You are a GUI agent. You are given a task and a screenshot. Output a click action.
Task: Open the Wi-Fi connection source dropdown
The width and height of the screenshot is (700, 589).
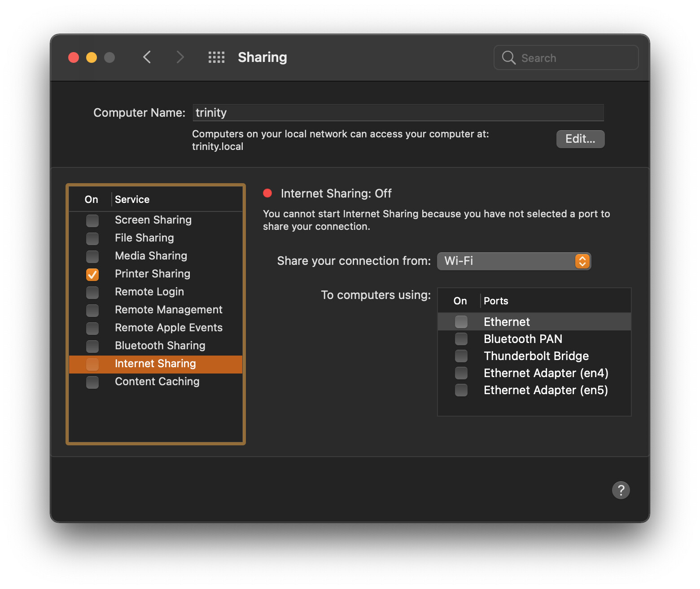point(513,261)
